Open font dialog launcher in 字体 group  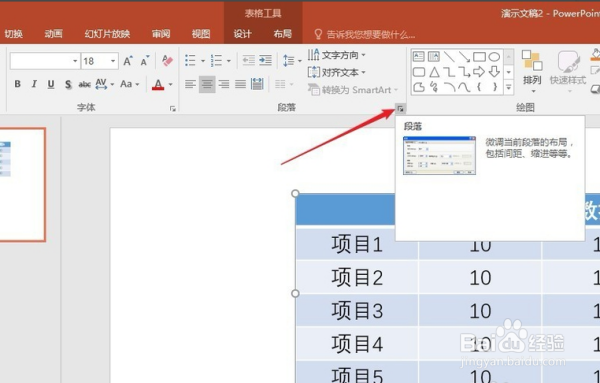click(x=173, y=109)
